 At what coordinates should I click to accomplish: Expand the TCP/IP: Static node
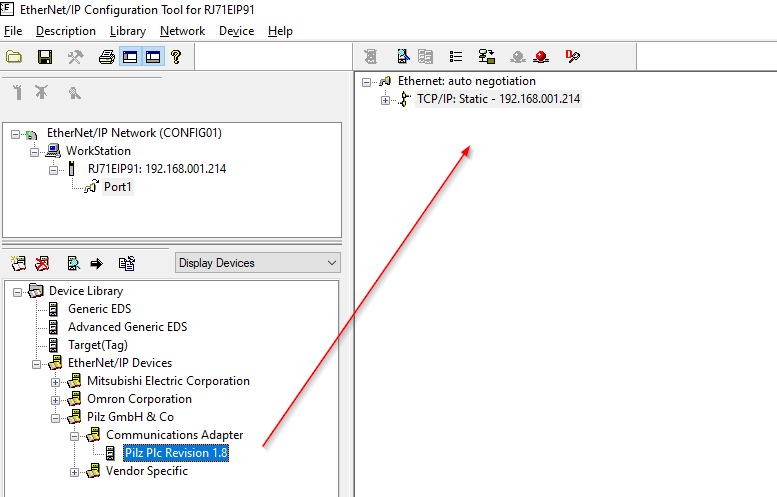pos(385,100)
